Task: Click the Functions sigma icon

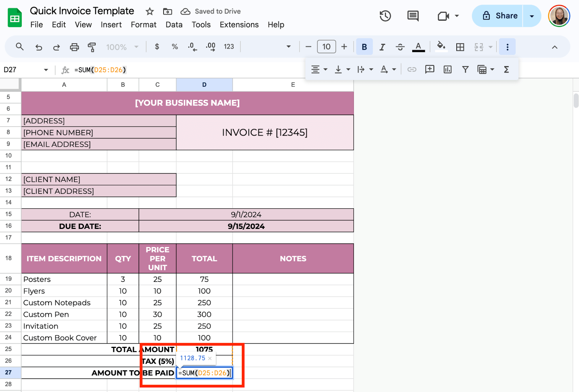Action: (x=506, y=69)
